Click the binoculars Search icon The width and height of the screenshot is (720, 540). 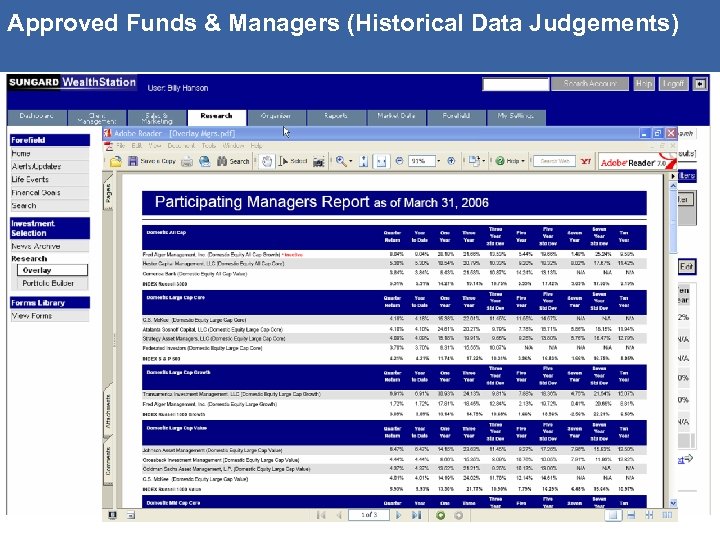pyautogui.click(x=222, y=161)
